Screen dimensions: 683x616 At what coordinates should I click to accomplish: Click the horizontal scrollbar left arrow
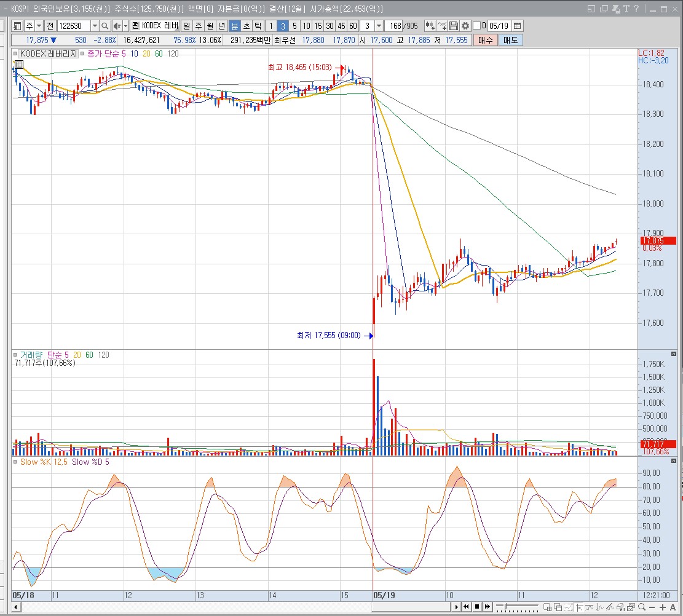pos(16,607)
